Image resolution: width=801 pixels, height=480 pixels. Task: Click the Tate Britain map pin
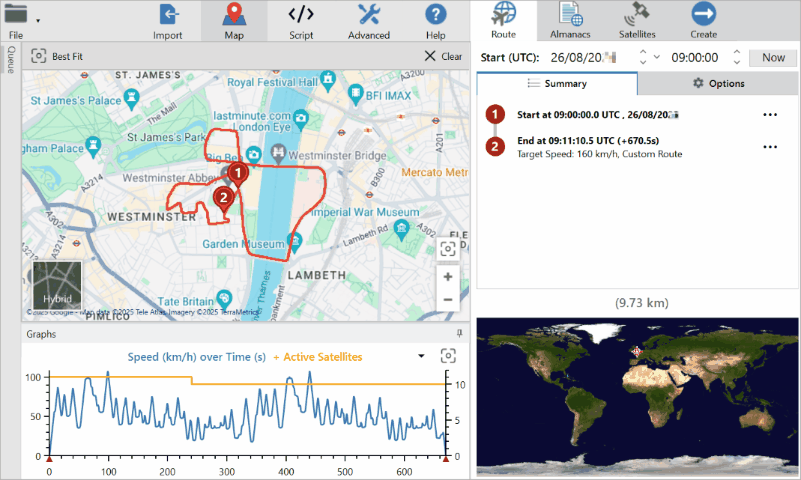pos(224,299)
